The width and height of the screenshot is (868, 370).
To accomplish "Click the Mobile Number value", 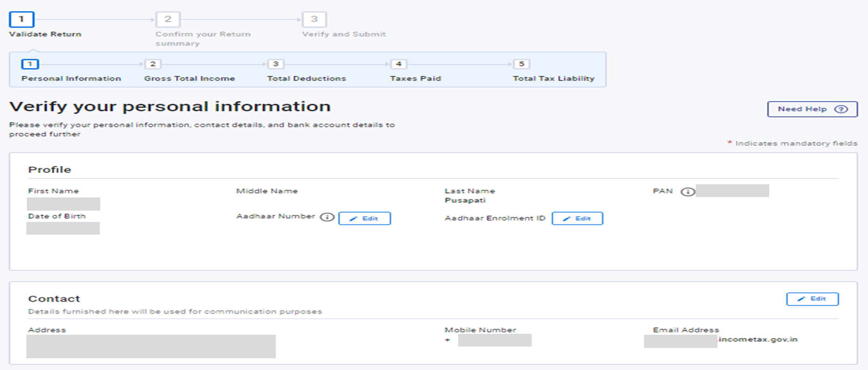I will click(494, 340).
